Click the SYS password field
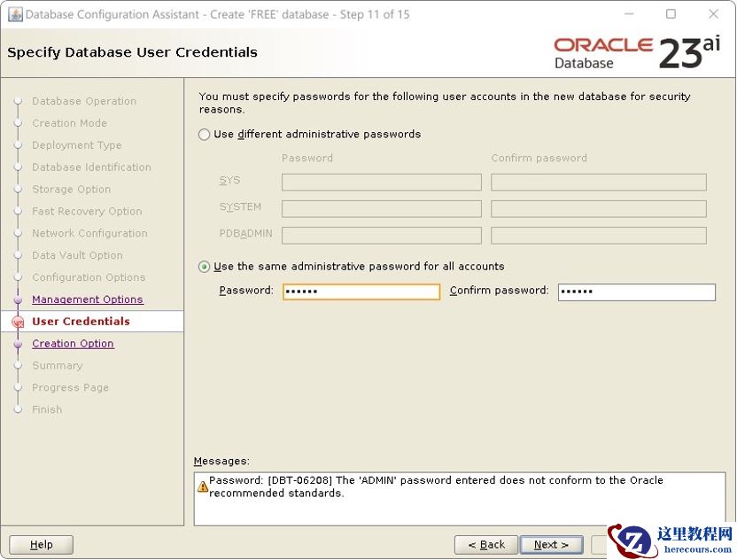This screenshot has width=737, height=560. click(x=382, y=183)
